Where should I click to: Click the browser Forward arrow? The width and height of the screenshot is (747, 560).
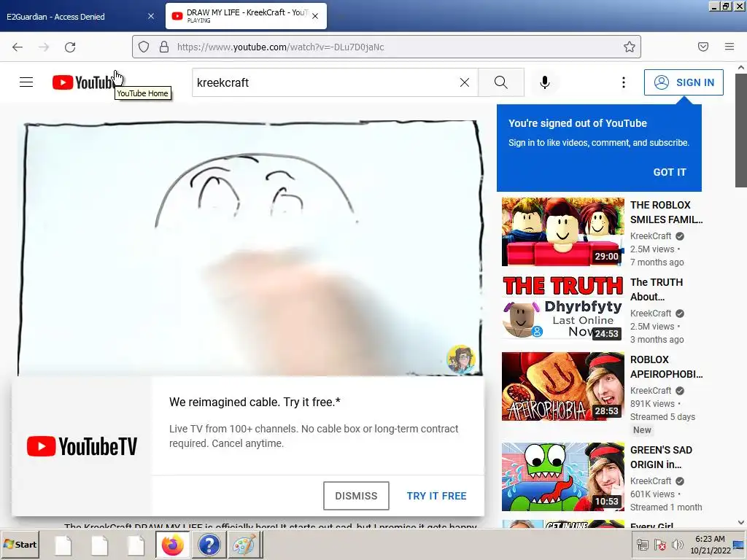click(x=44, y=47)
